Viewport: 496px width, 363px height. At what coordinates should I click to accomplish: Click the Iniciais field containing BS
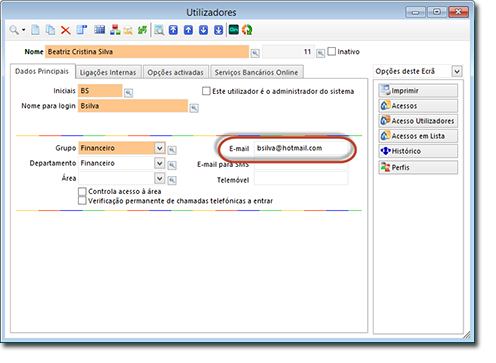click(100, 91)
